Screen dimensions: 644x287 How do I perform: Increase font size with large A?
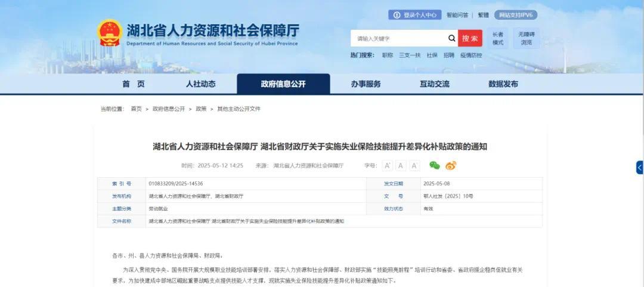[x=388, y=166]
